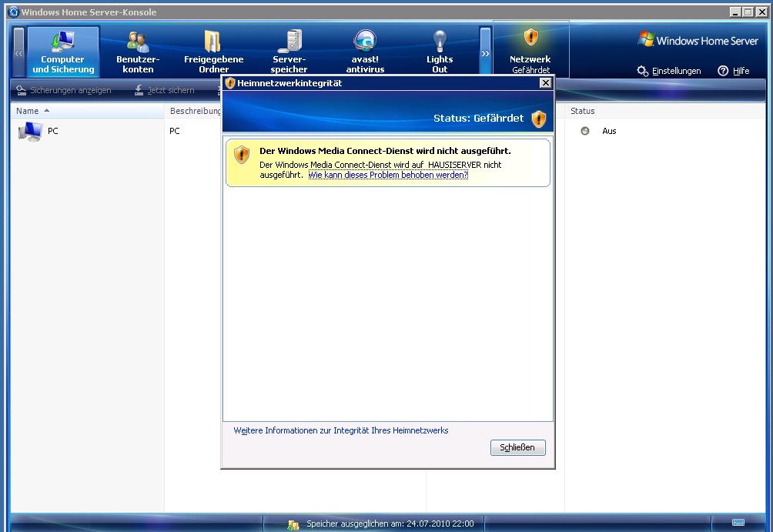Open the Serverspeicher tab
Screen dimensions: 773x532
coord(289,52)
